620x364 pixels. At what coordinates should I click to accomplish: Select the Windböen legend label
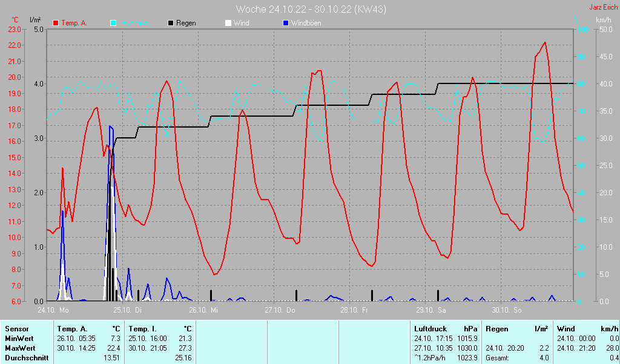(x=306, y=23)
